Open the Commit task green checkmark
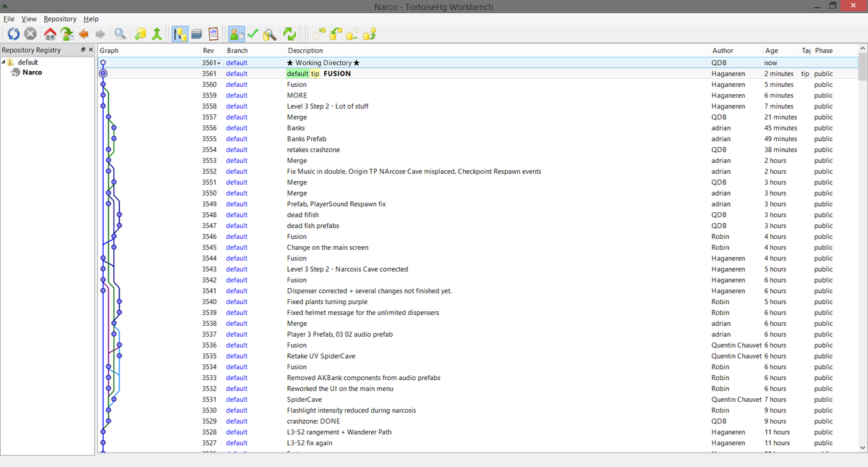Image resolution: width=868 pixels, height=467 pixels. tap(253, 34)
